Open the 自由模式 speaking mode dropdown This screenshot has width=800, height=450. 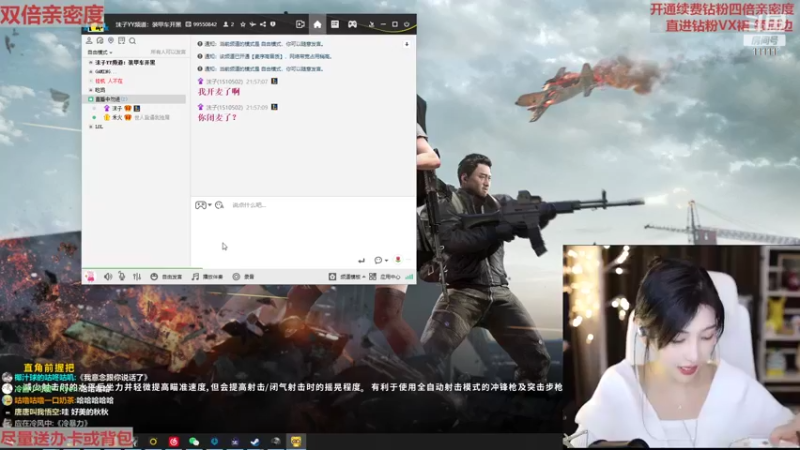(99, 52)
